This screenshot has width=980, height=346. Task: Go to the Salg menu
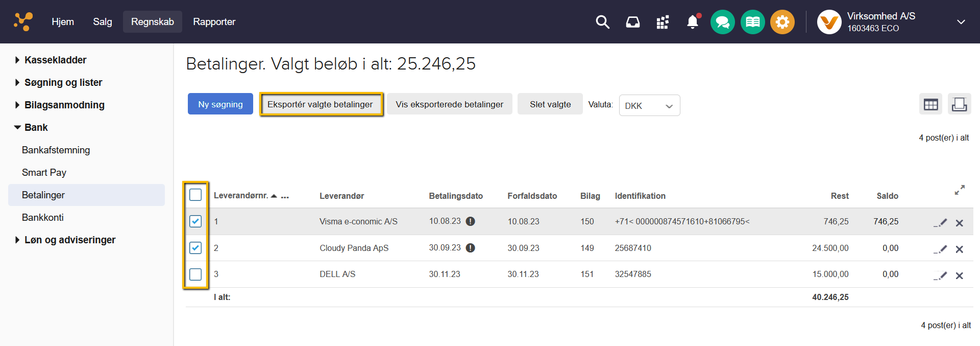(x=102, y=22)
